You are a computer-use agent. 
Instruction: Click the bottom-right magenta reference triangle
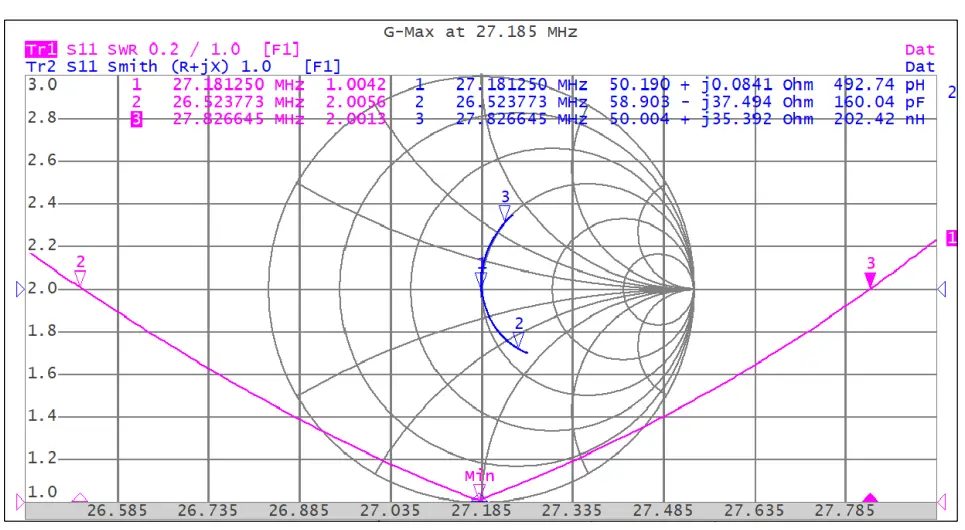942,502
